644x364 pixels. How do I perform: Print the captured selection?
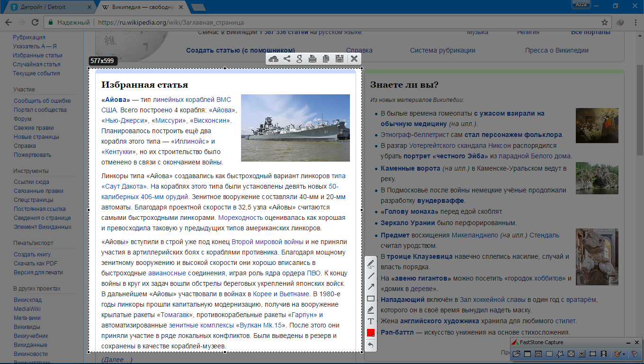pos(313,59)
